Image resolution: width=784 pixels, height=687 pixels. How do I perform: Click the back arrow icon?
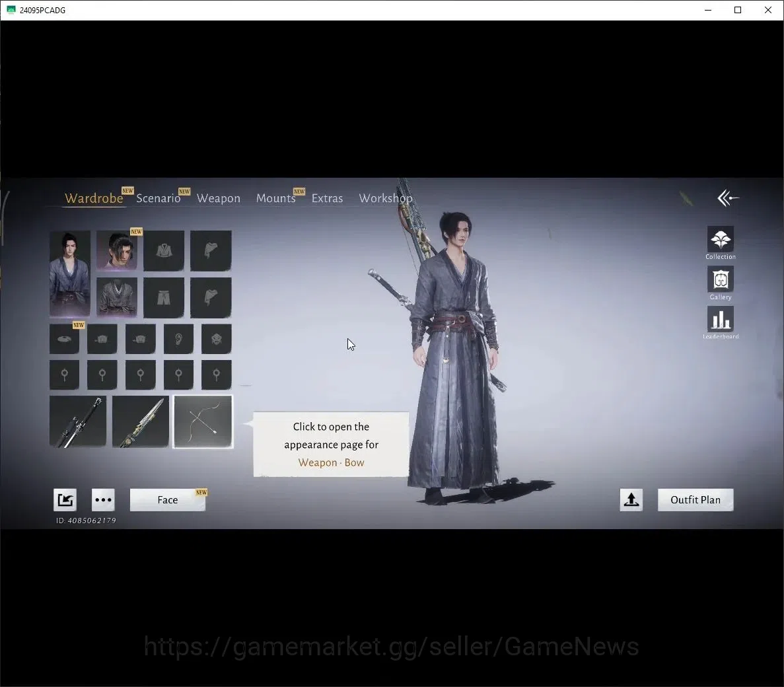pyautogui.click(x=727, y=198)
